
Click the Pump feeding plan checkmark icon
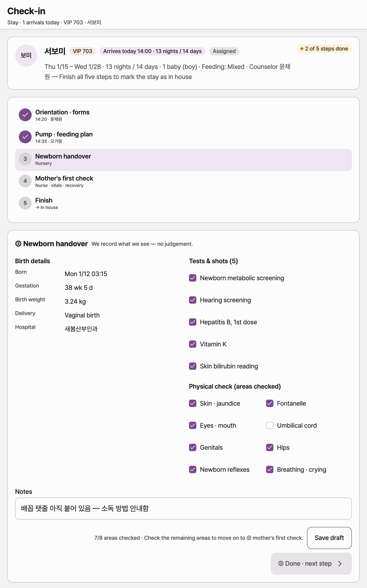pyautogui.click(x=25, y=137)
